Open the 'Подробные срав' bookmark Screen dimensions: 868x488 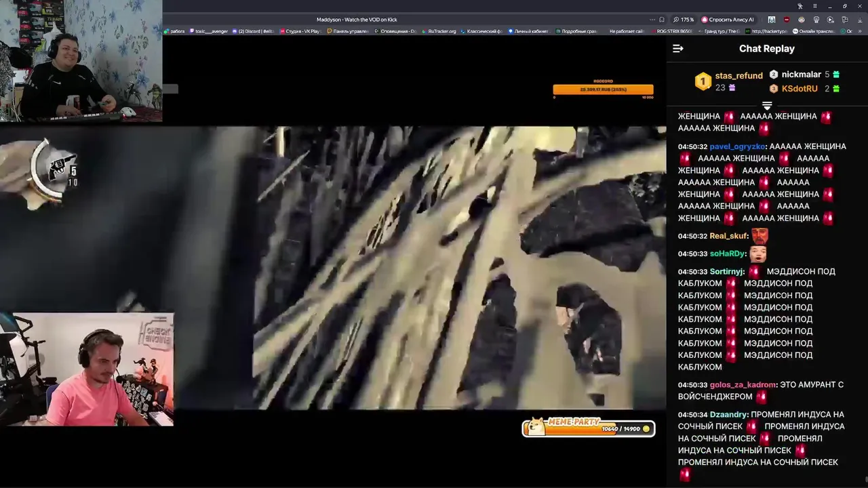[576, 31]
